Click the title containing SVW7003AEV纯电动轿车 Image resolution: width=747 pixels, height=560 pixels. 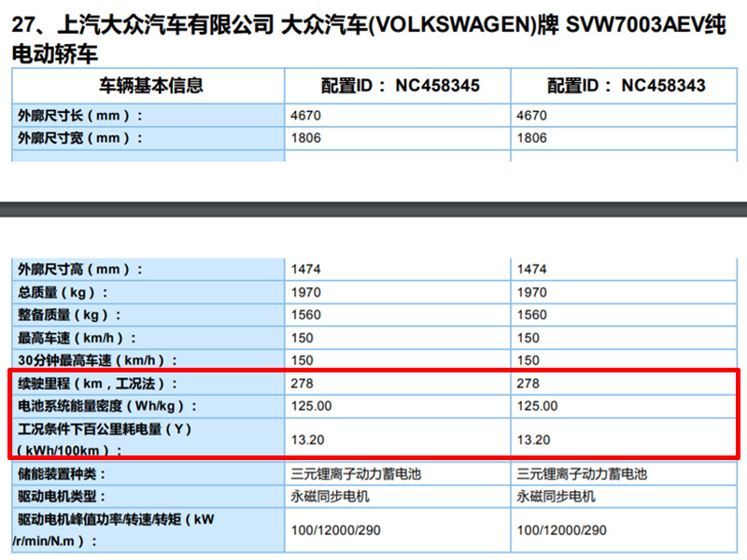[x=369, y=38]
